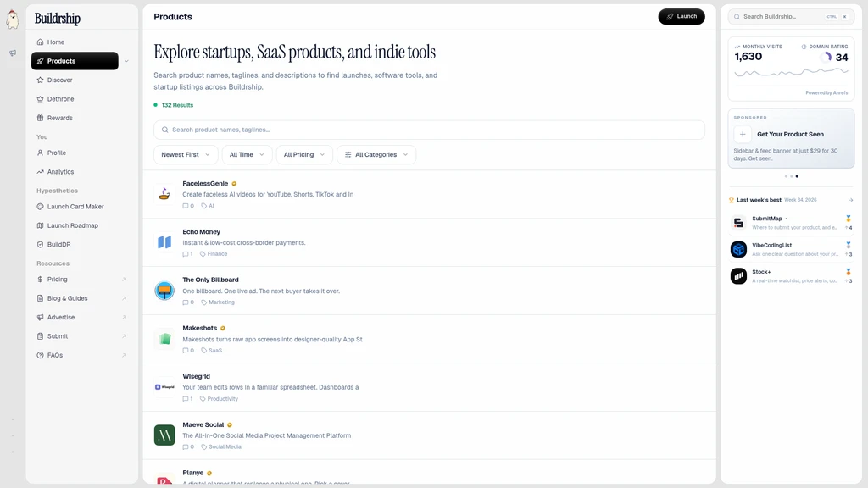Viewport: 868px width, 488px height.
Task: Open Stock+ from last week's best
Action: (x=791, y=276)
